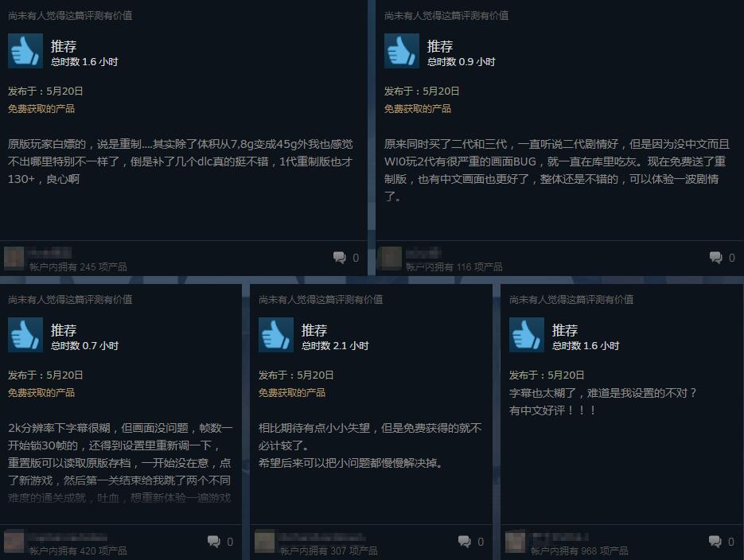The height and width of the screenshot is (560, 744).
Task: Open the 推荐 title of 0.9 hour review
Action: (440, 46)
